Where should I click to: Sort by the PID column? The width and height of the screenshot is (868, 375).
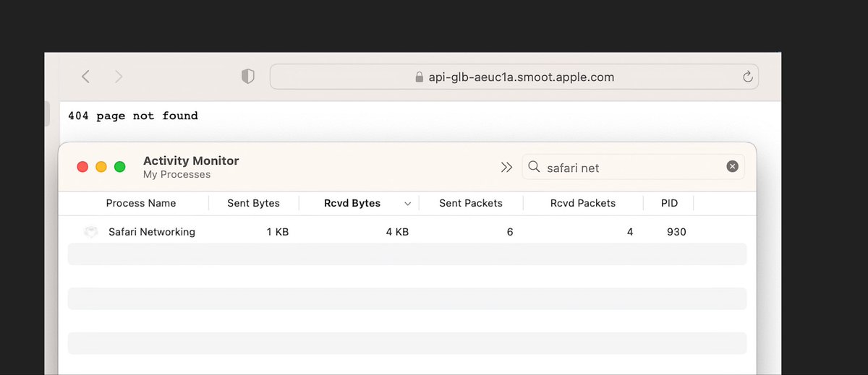pyautogui.click(x=669, y=203)
